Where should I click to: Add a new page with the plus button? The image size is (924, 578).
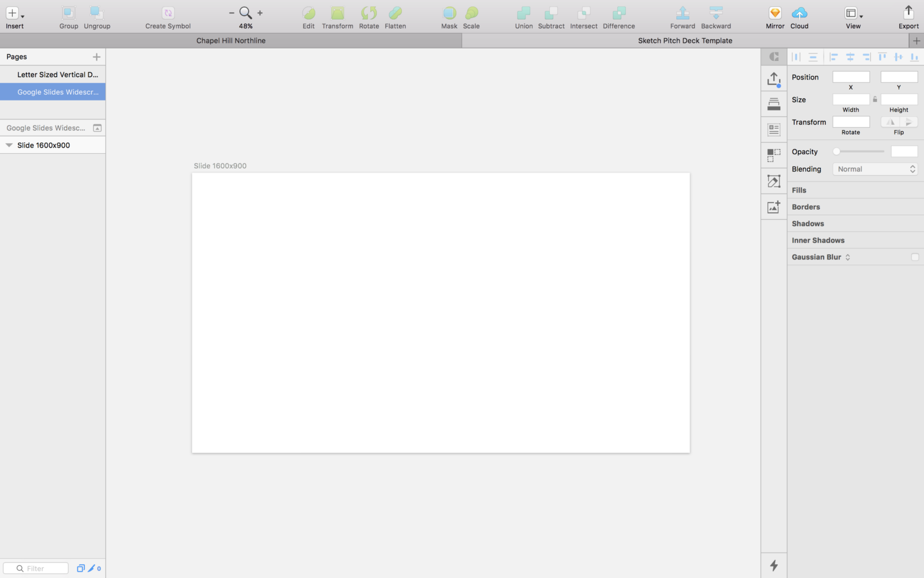pos(96,57)
